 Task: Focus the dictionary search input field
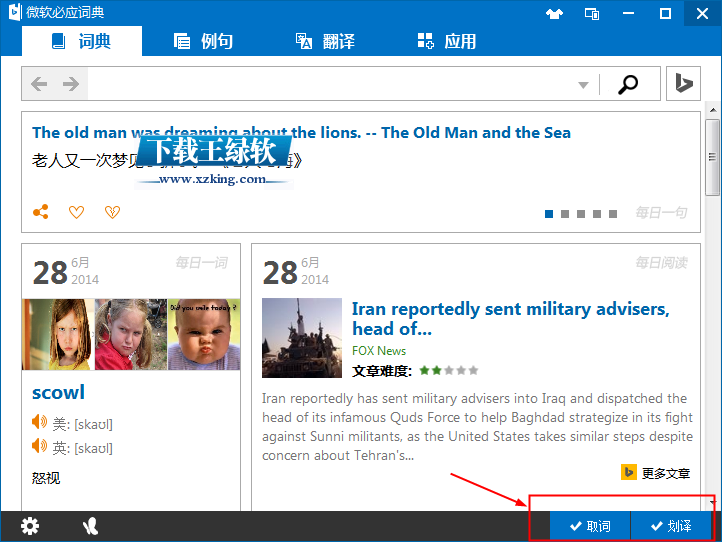tap(332, 84)
